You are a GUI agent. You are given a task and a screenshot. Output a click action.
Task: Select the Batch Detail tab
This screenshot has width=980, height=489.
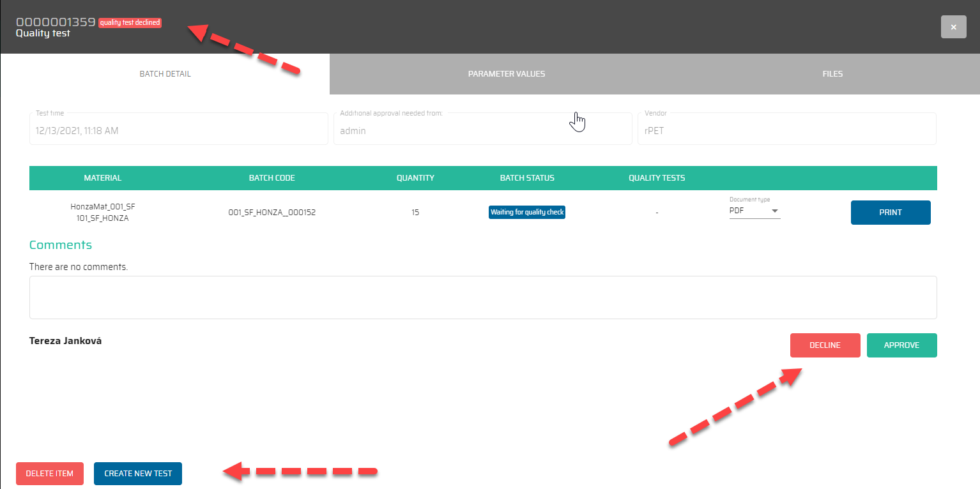pyautogui.click(x=165, y=74)
